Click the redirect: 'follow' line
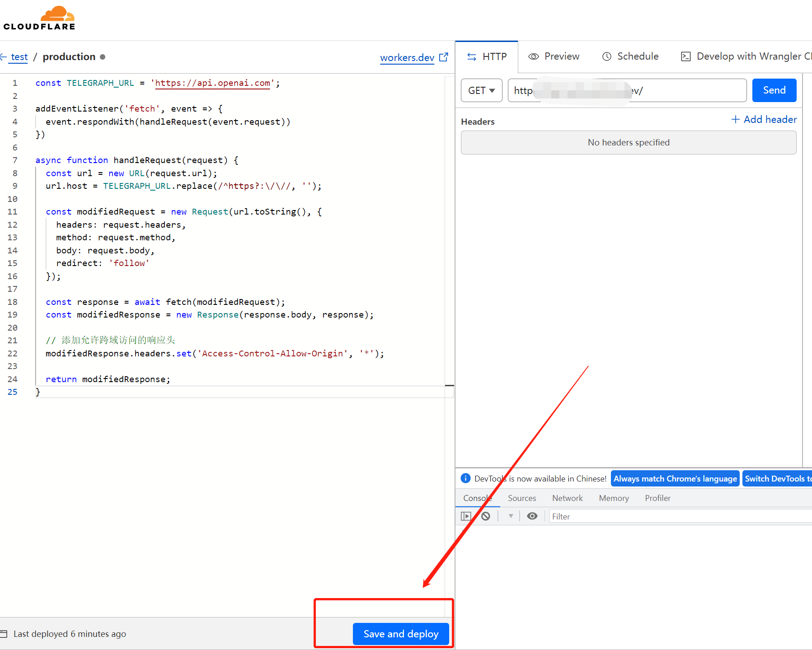 pyautogui.click(x=103, y=263)
